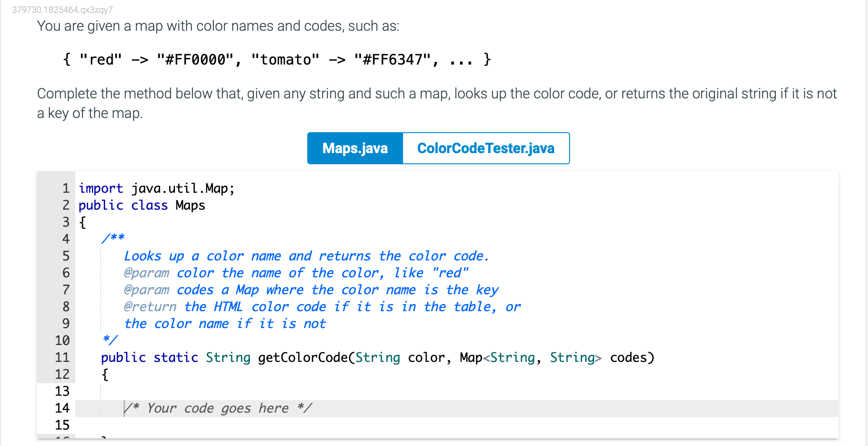Click the import java.util.Map statement
Image resolution: width=868 pixels, height=446 pixels.
(x=156, y=188)
